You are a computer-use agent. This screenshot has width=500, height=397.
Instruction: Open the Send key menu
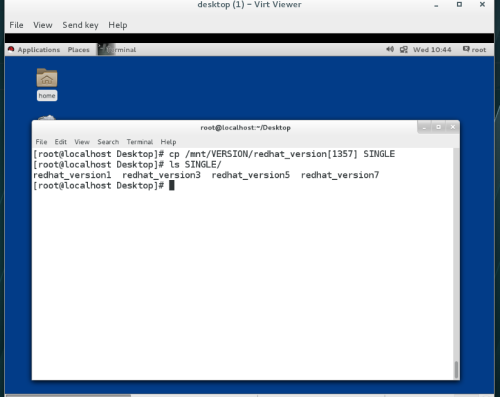pos(80,25)
